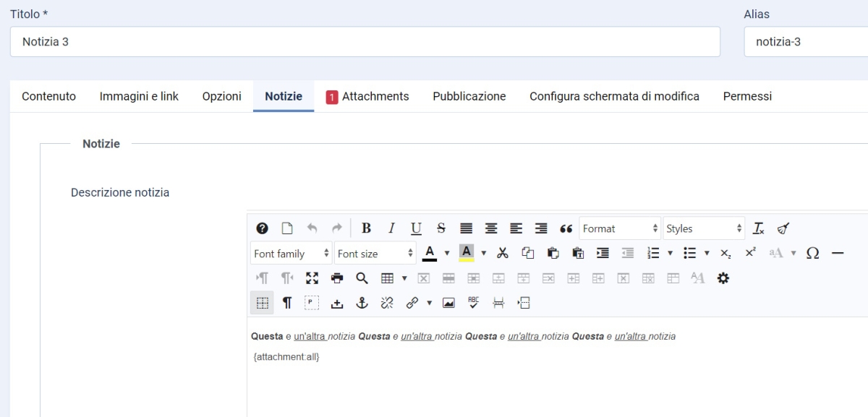The width and height of the screenshot is (868, 417).
Task: Open the Immagini e link tab
Action: (x=139, y=96)
